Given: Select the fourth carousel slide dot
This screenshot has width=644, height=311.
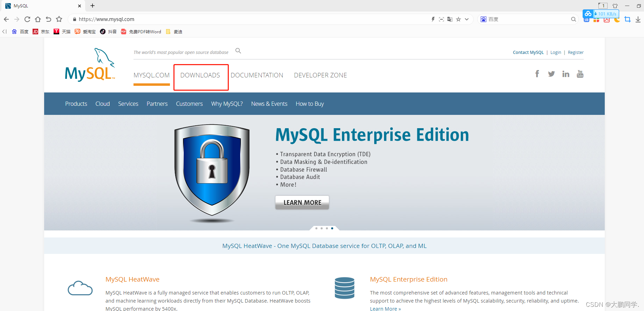Looking at the screenshot, I should point(332,228).
